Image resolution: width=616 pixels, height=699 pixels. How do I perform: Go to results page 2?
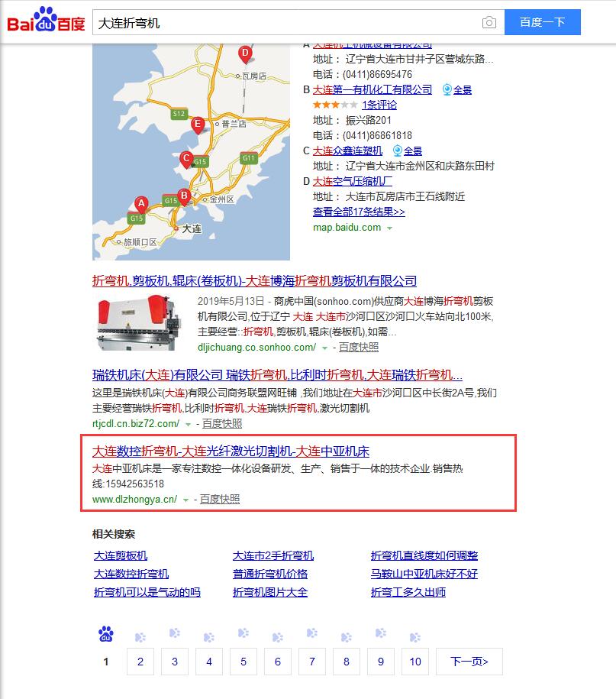pyautogui.click(x=140, y=662)
